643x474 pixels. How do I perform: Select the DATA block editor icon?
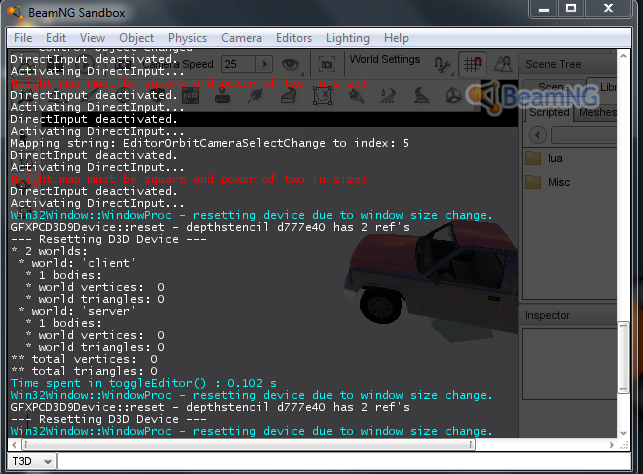pos(190,96)
